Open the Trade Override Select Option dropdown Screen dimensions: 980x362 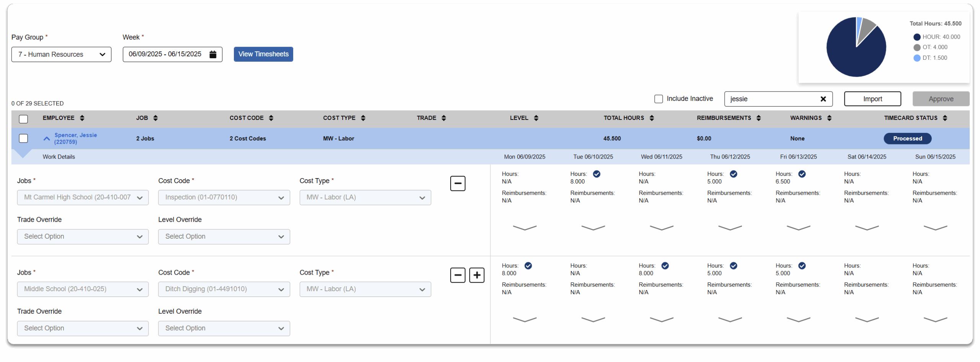coord(83,236)
